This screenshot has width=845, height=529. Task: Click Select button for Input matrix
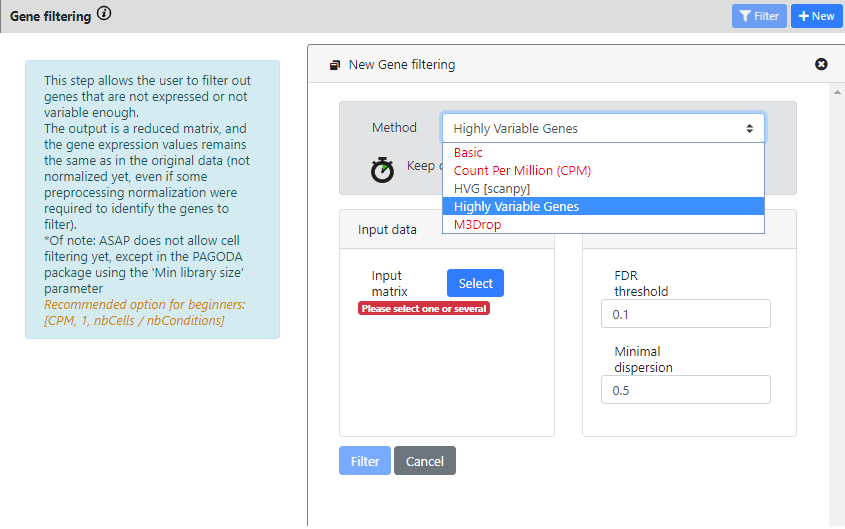click(x=475, y=283)
